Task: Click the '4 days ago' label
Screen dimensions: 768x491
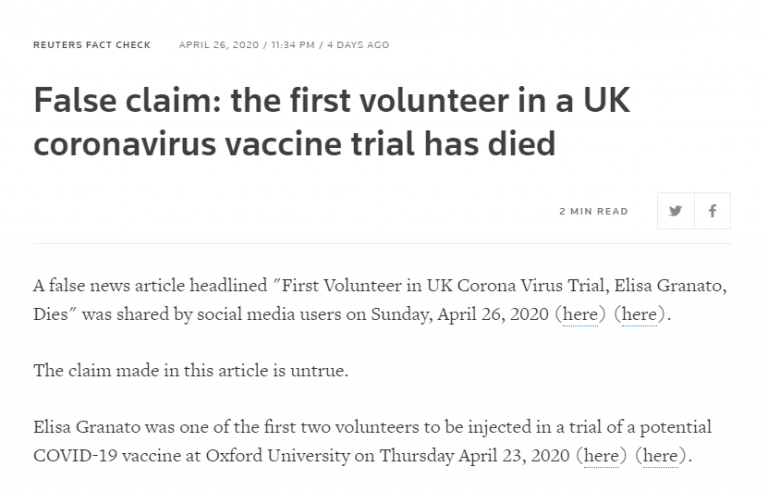Action: coord(358,45)
